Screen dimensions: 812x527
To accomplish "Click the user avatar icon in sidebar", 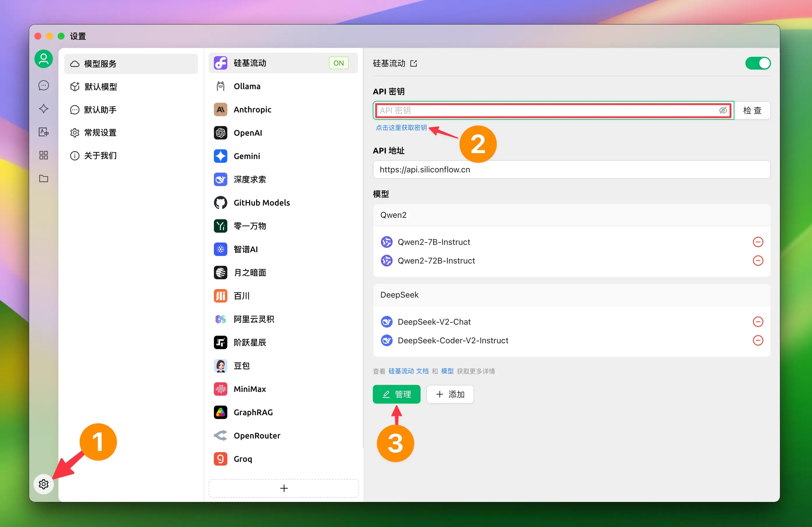I will click(43, 59).
